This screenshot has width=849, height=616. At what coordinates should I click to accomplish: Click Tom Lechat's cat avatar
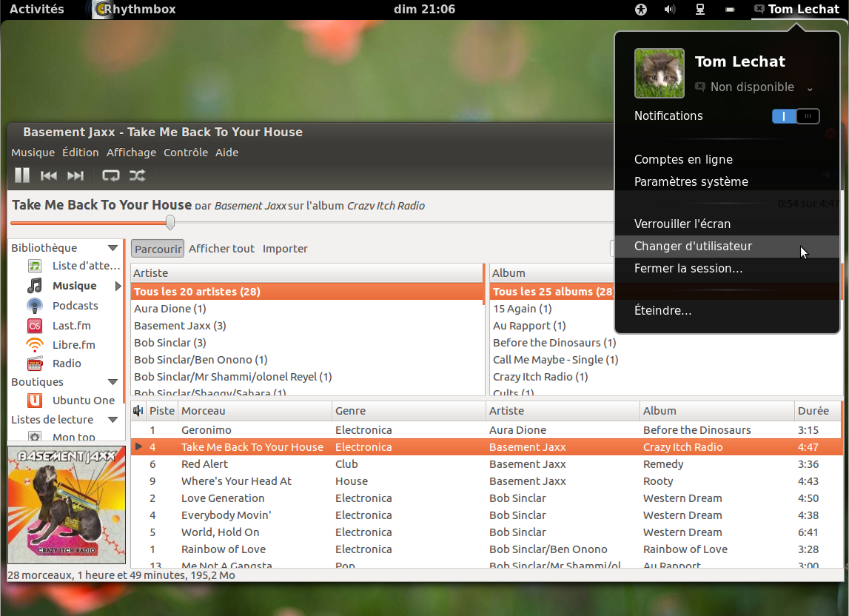coord(659,73)
